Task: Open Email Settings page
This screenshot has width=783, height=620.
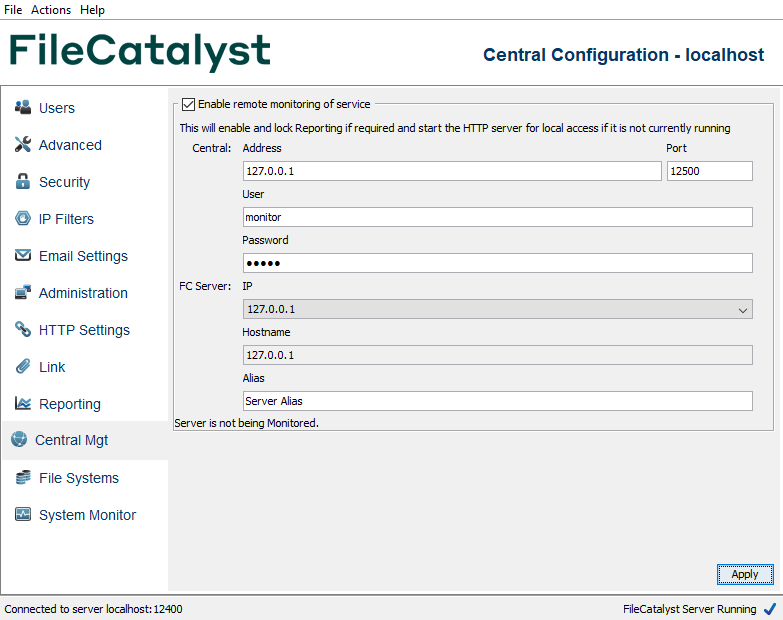Action: 83,256
